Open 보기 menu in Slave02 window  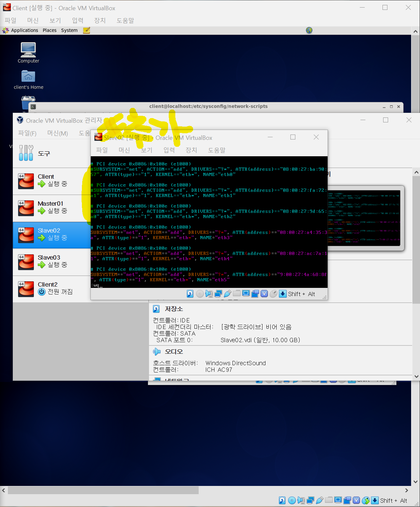tap(147, 150)
